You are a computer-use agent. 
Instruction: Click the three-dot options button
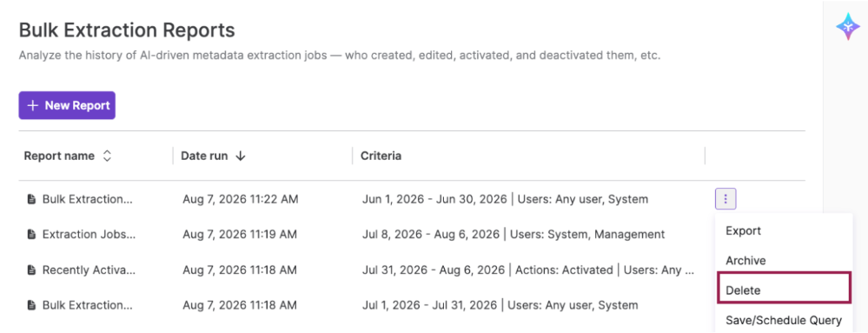(726, 199)
